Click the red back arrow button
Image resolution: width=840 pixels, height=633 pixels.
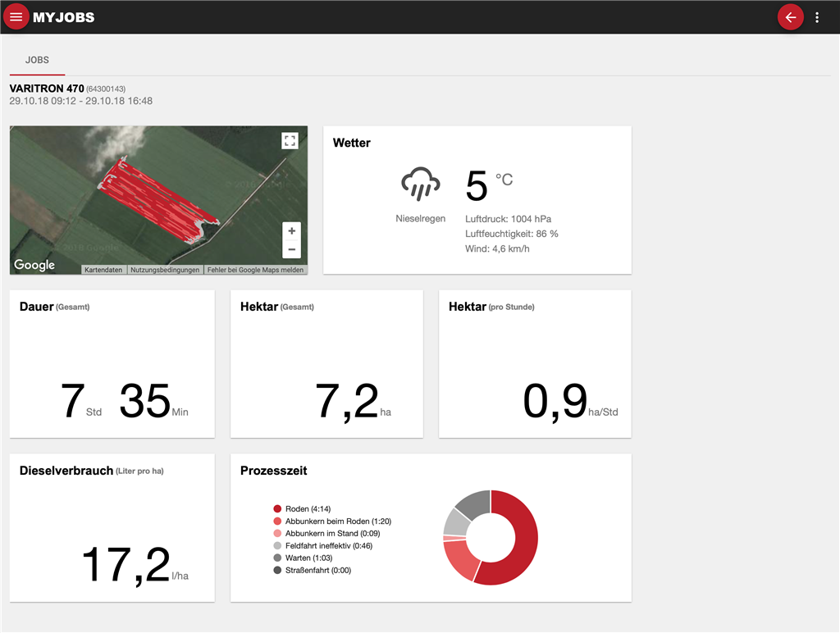(x=790, y=17)
